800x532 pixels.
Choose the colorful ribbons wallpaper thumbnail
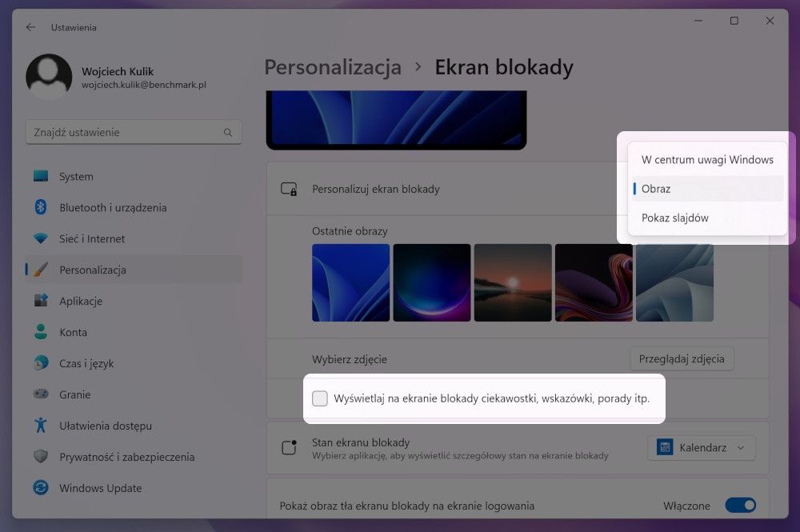pyautogui.click(x=594, y=282)
